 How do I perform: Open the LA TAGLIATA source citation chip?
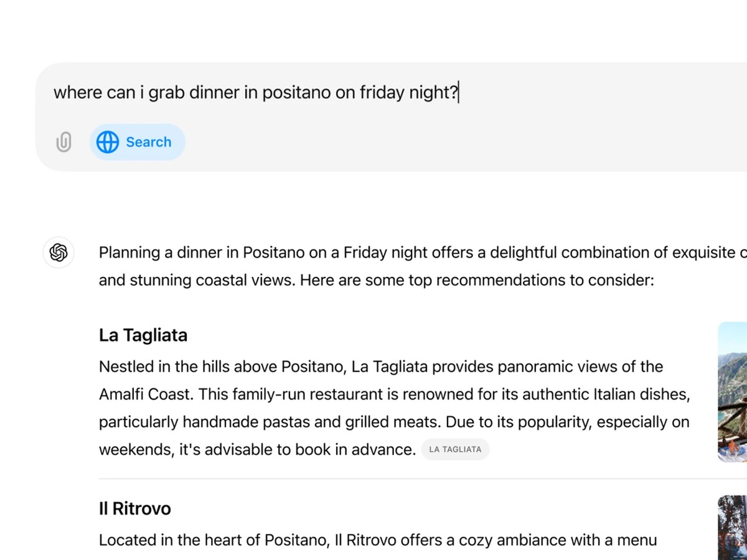point(455,449)
